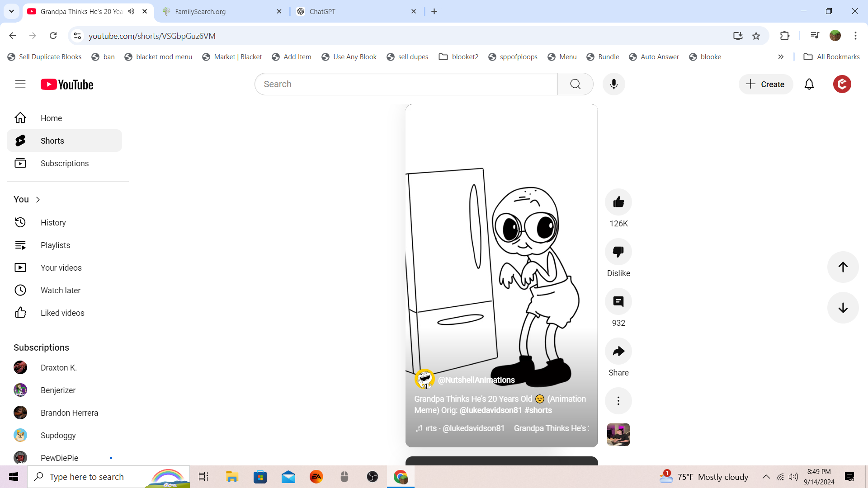The image size is (868, 488).
Task: Mute the Grandpa Thinks tab audio
Action: pyautogui.click(x=131, y=11)
